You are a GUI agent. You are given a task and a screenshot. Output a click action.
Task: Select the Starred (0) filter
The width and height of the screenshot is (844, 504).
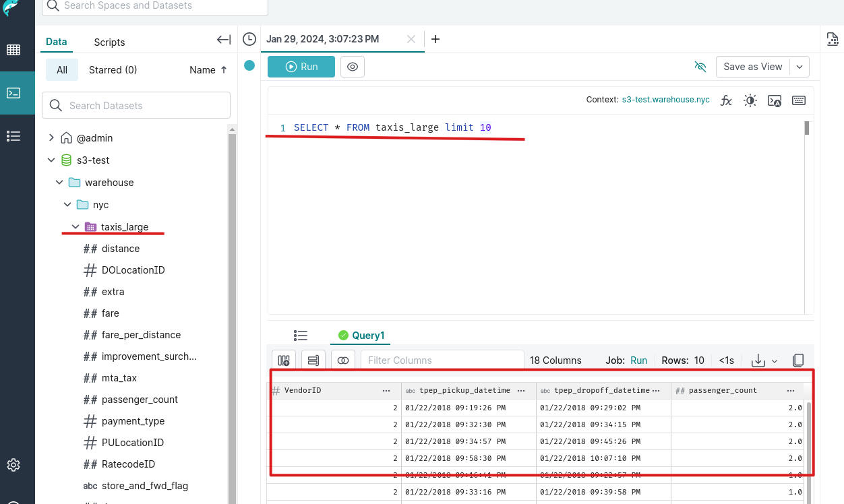pos(113,70)
